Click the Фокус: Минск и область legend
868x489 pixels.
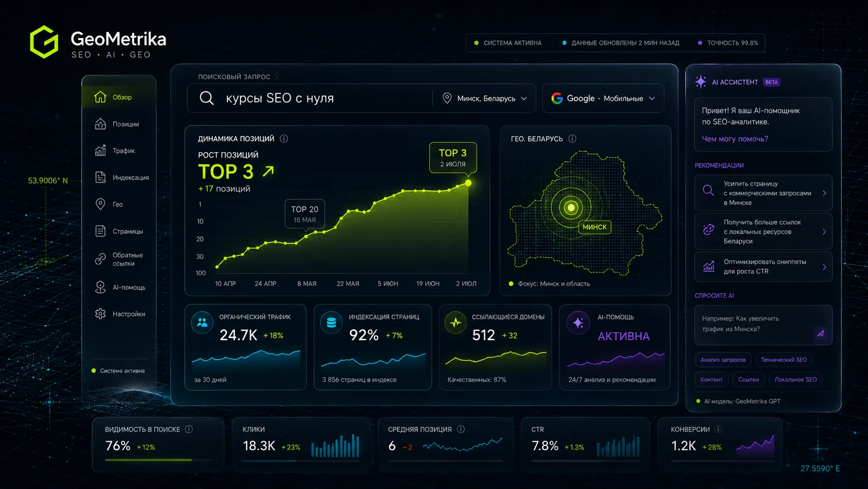pos(549,284)
